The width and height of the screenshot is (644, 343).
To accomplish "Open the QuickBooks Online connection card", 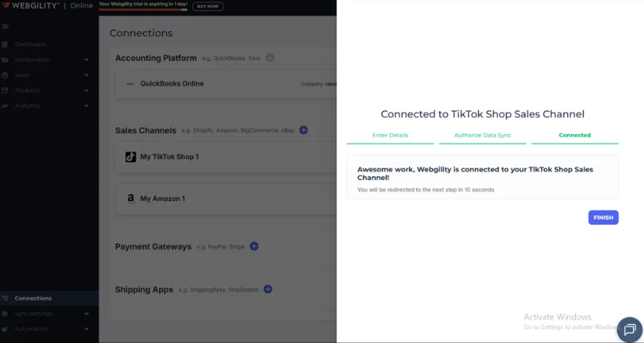I will 226,84.
